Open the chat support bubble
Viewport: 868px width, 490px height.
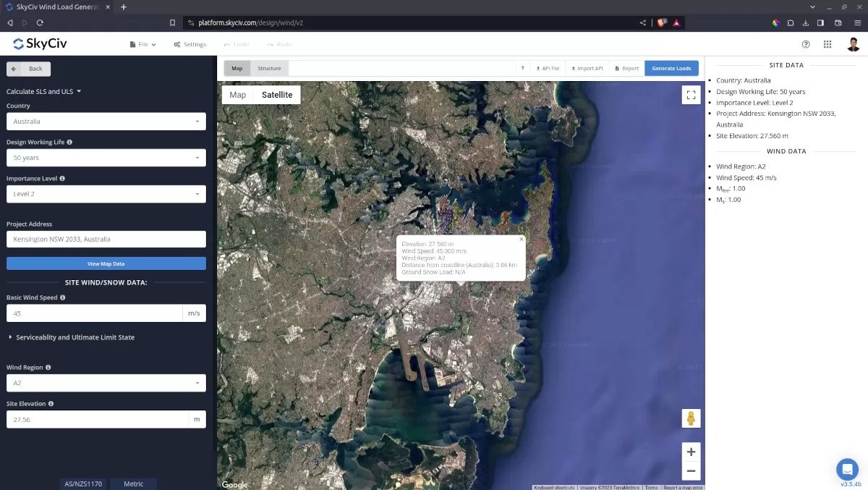click(x=847, y=469)
